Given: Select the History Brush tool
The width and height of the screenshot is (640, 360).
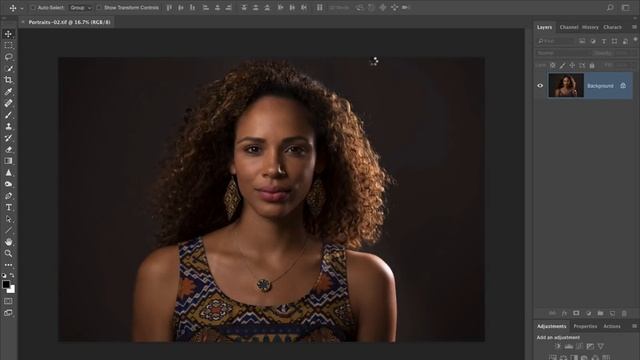Looking at the screenshot, I should tap(8, 138).
